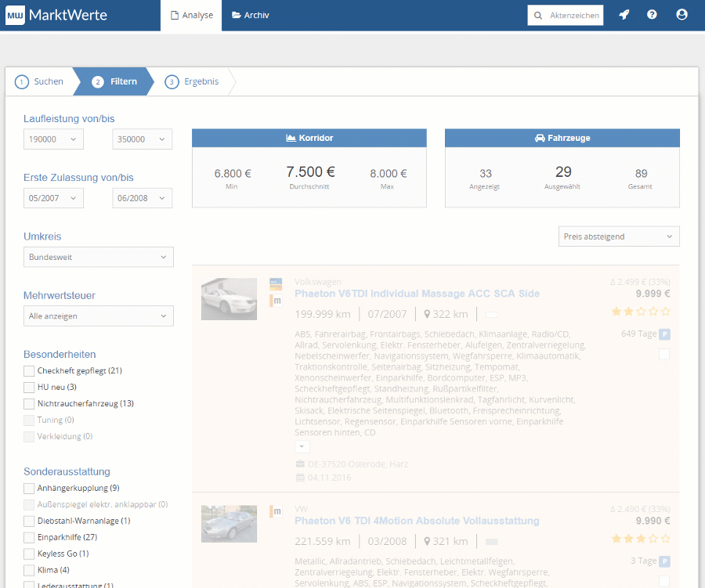Viewport: 705px width, 588px height.
Task: Click the 6.800 € Min value
Action: point(233,174)
